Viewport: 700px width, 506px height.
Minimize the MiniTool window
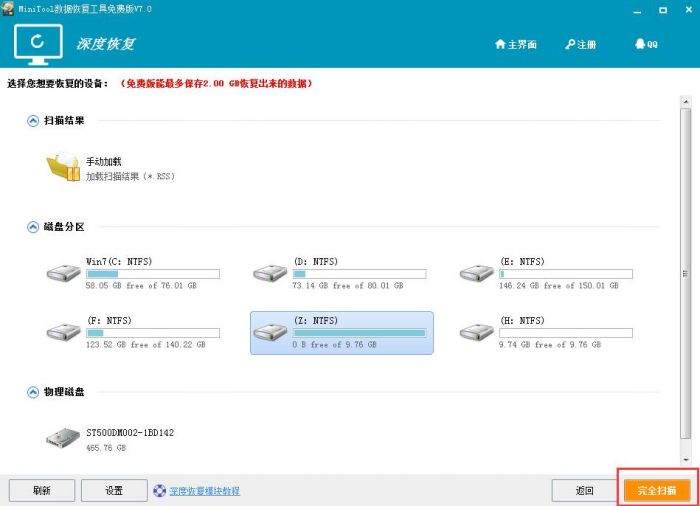tap(638, 10)
